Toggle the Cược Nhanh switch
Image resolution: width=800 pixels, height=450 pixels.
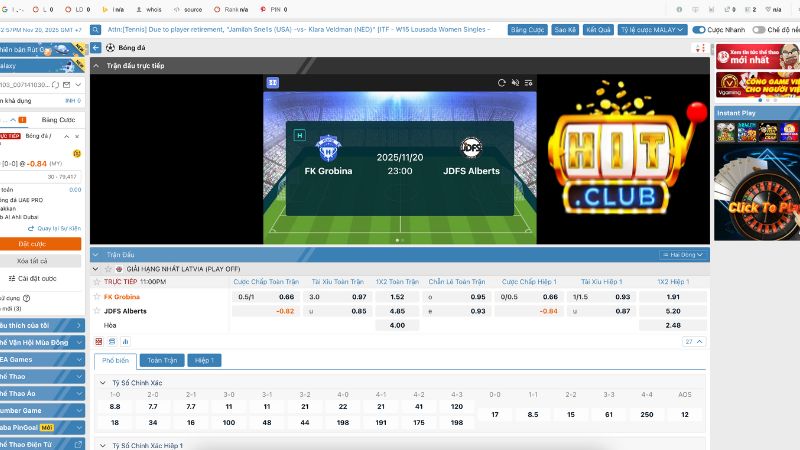(x=699, y=30)
